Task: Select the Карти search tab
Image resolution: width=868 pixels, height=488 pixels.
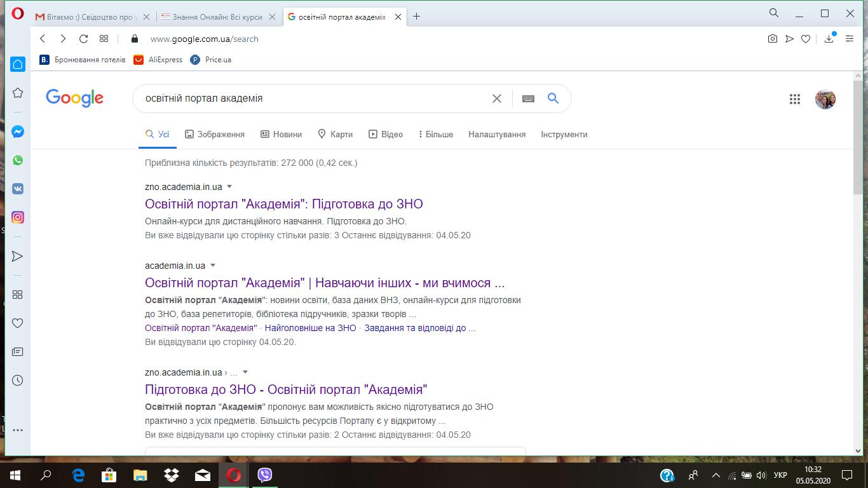Action: pos(335,134)
